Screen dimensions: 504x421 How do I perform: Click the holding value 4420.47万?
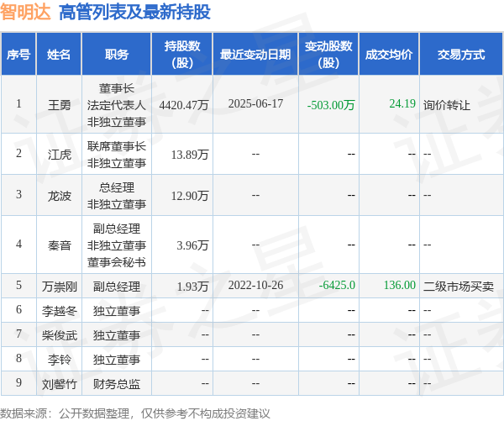coord(184,105)
